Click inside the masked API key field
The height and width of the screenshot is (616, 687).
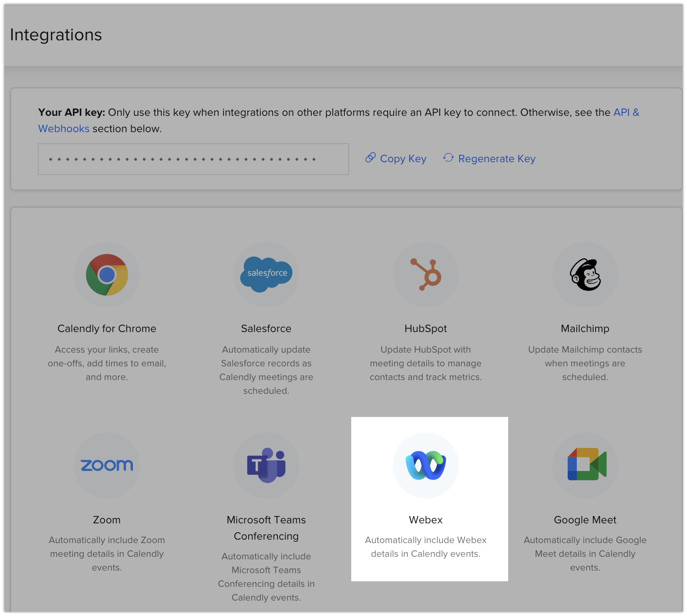pyautogui.click(x=193, y=159)
